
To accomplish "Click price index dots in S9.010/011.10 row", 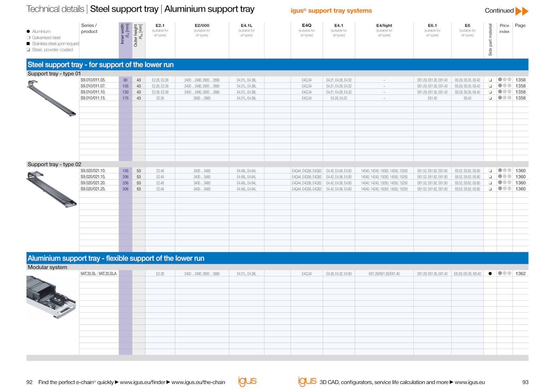I will tap(505, 92).
